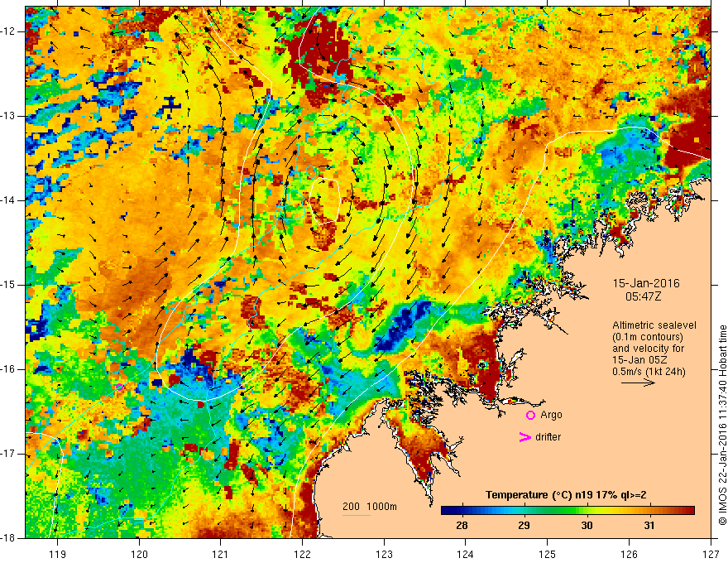The width and height of the screenshot is (728, 563).
Task: Click the '126' longitude axis label
Action: (629, 554)
